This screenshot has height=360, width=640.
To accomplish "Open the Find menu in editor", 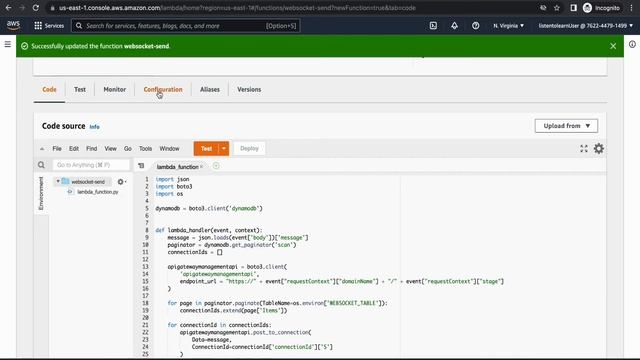I will (91, 149).
